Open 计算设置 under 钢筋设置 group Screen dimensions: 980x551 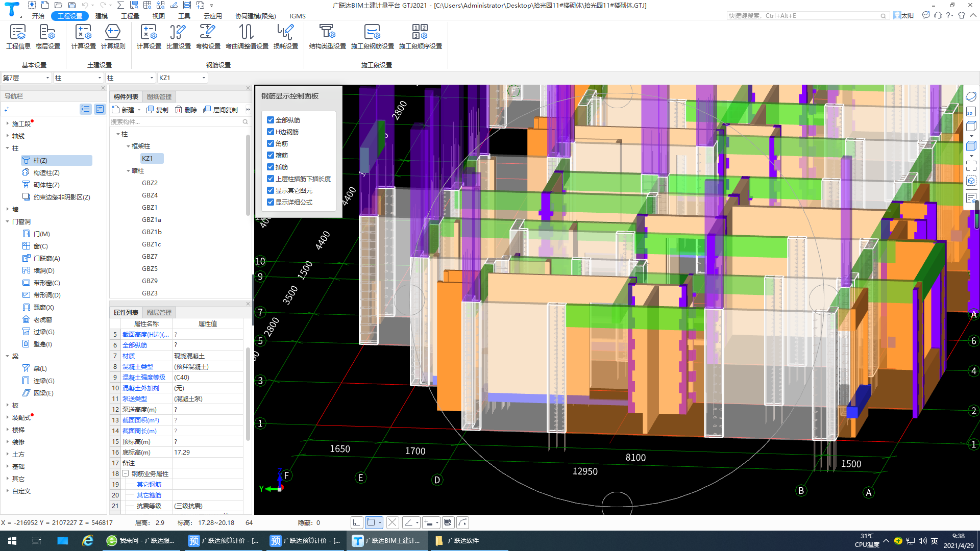pos(149,37)
